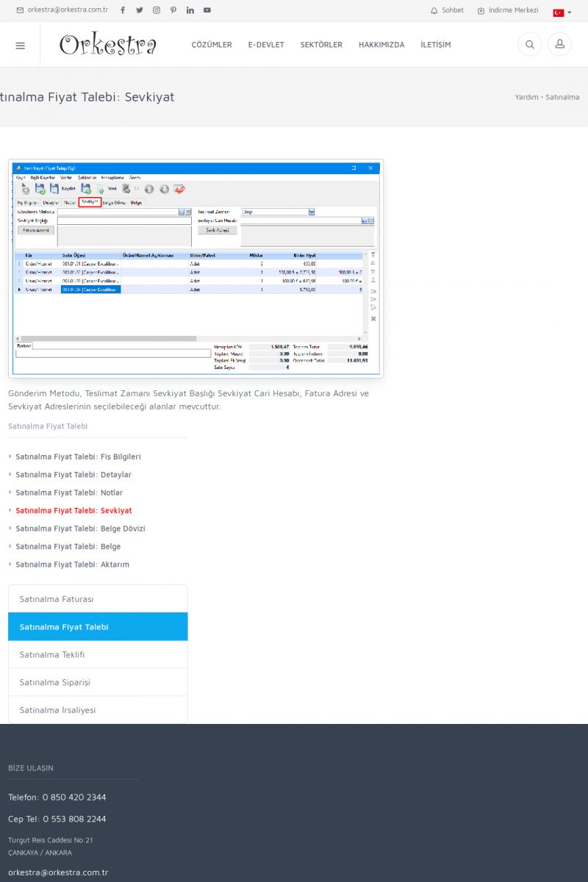Image resolution: width=588 pixels, height=882 pixels.
Task: Start a chat via Sohbet
Action: (447, 10)
